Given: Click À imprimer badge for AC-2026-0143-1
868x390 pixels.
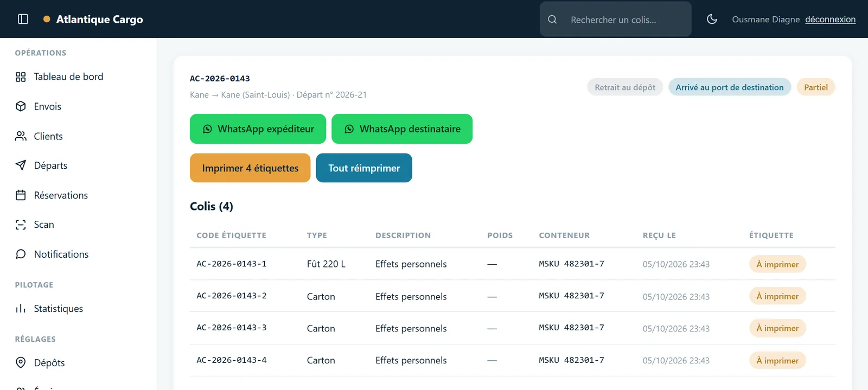Looking at the screenshot, I should (x=777, y=264).
